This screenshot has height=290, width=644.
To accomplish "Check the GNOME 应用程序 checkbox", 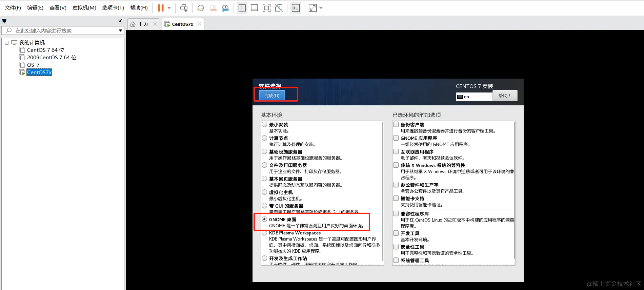I will 396,138.
